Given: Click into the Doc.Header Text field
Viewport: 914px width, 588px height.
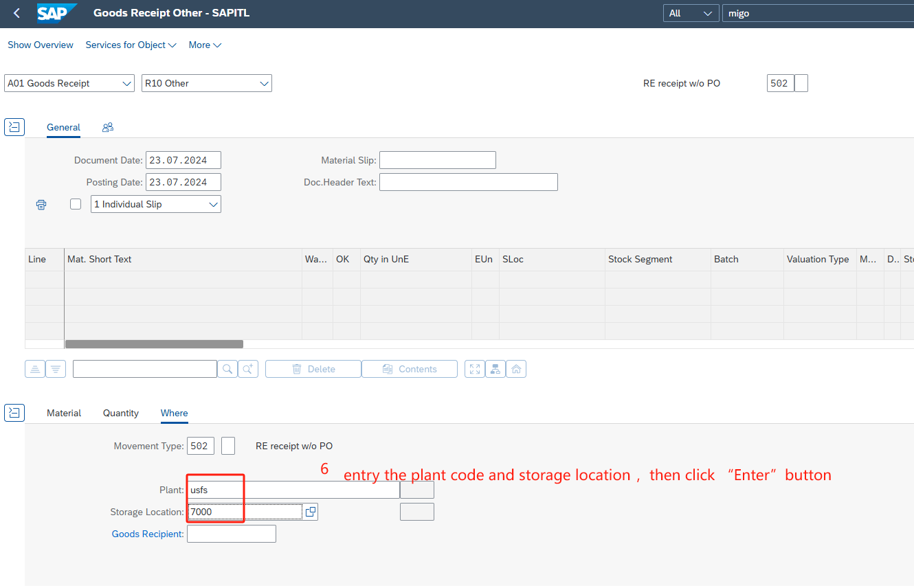Looking at the screenshot, I should click(468, 182).
